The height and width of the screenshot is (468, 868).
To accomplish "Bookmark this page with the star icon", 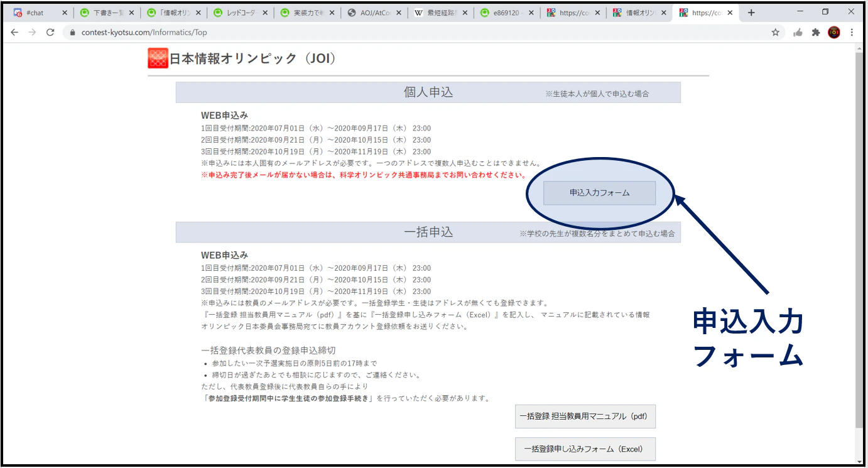I will tap(776, 33).
